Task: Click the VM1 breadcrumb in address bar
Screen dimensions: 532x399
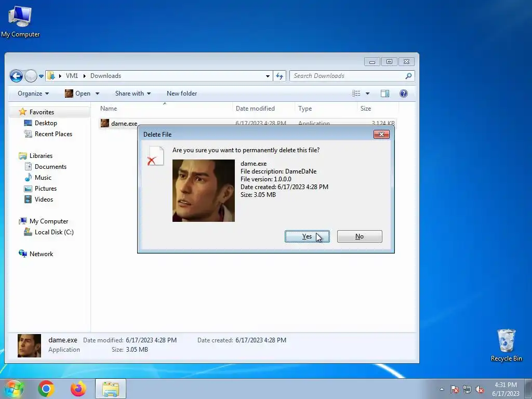Action: click(72, 76)
